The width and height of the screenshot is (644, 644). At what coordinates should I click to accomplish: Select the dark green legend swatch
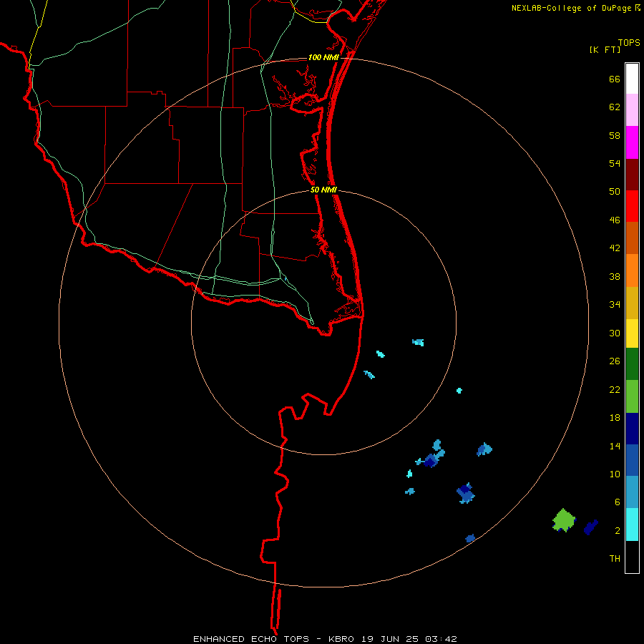point(632,364)
